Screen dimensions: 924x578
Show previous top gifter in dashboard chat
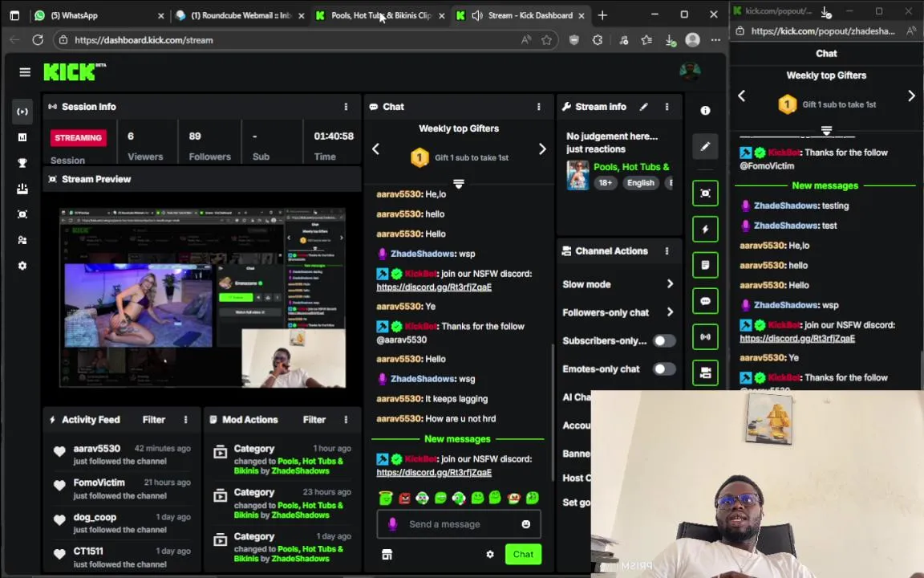point(376,149)
